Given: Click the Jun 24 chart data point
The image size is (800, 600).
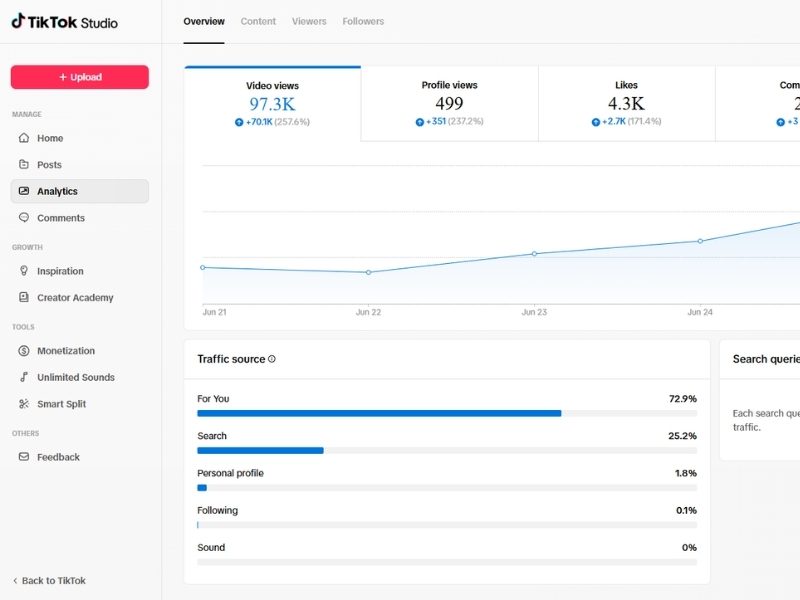Looking at the screenshot, I should click(x=700, y=241).
